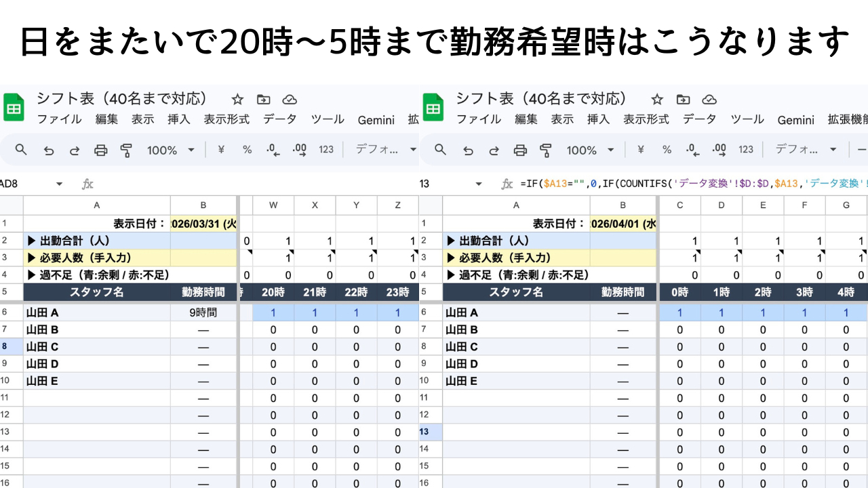Screen dimensions: 868x488
Task: Select the date cell 026/04/01 (水
Action: tap(623, 224)
